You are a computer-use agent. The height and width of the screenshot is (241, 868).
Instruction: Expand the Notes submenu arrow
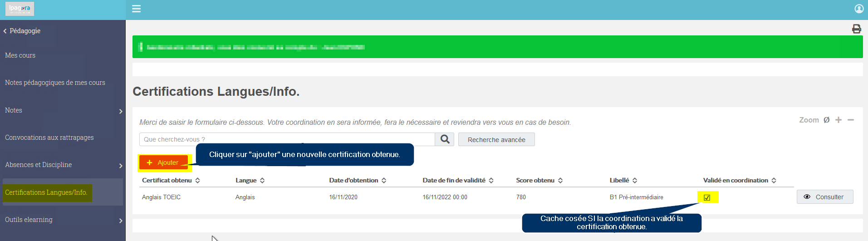coord(121,111)
